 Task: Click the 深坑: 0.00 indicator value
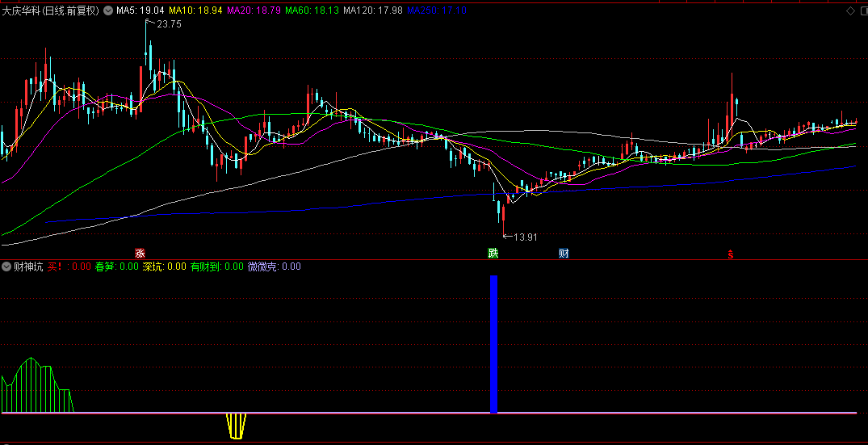[165, 267]
